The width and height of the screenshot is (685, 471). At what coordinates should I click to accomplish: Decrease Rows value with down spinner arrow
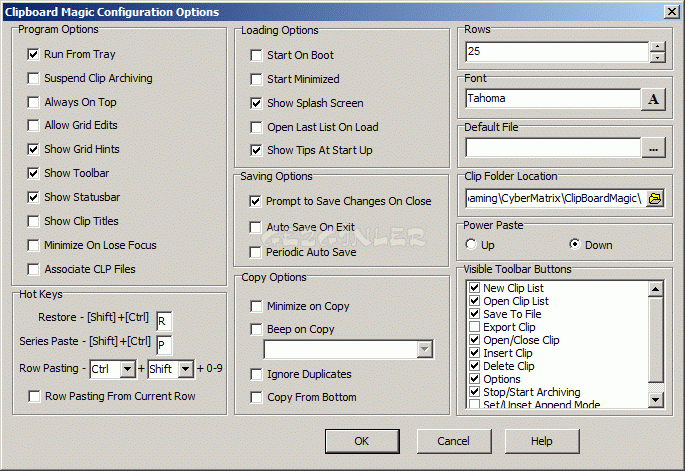[657, 57]
